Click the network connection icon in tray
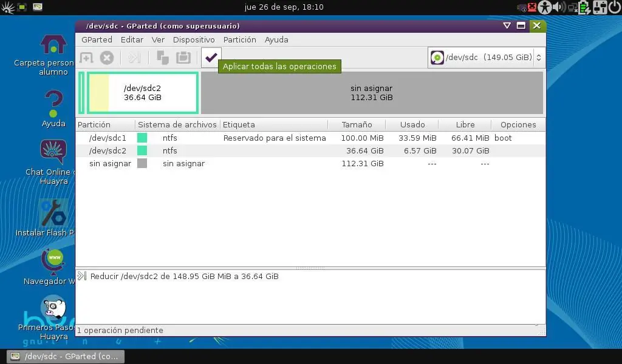Viewport: 622px width, 364px height. [573, 7]
